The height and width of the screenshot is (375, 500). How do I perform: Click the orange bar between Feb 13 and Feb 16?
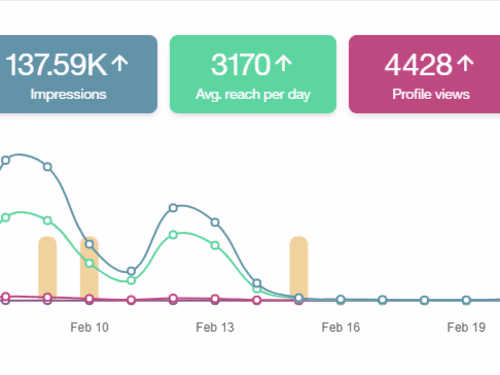pos(299,268)
